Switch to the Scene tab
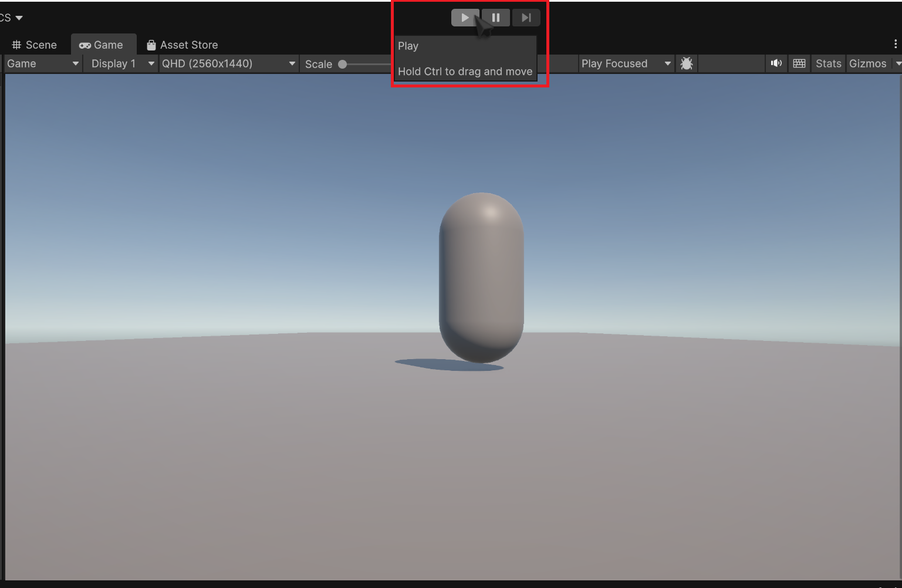This screenshot has height=588, width=902. [x=35, y=45]
